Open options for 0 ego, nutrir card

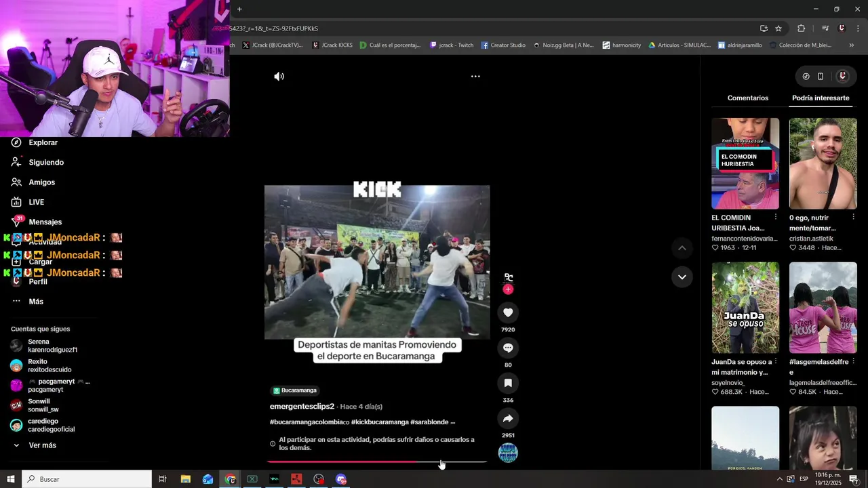click(x=853, y=218)
